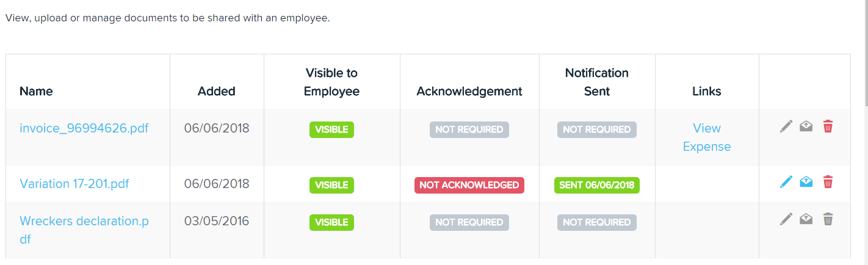This screenshot has height=265, width=868.
Task: Delete Variation 17-201.pdf with trash icon
Action: [x=828, y=181]
